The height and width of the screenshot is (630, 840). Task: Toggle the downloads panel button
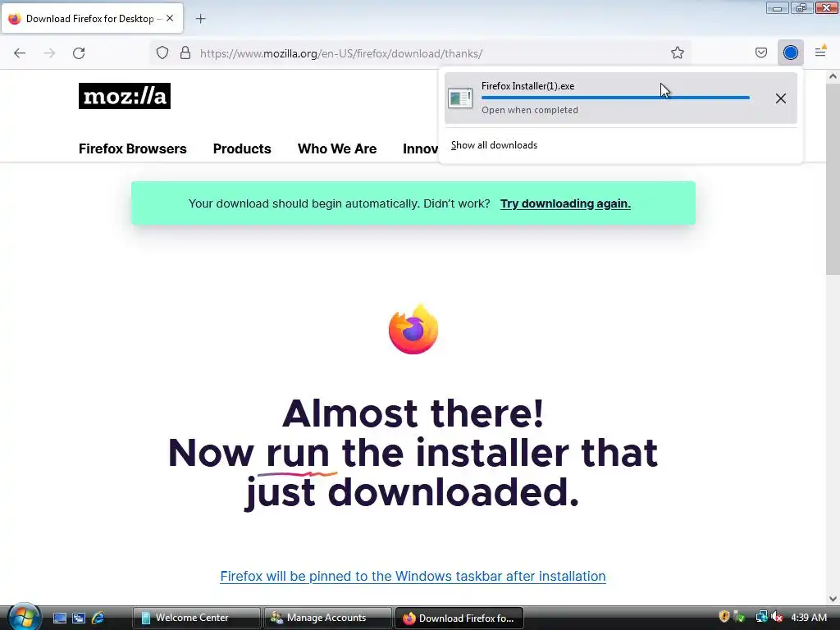pos(790,52)
